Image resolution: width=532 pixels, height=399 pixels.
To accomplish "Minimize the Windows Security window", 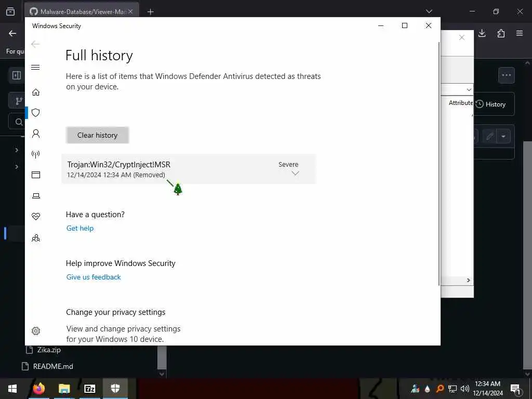I will tap(381, 26).
